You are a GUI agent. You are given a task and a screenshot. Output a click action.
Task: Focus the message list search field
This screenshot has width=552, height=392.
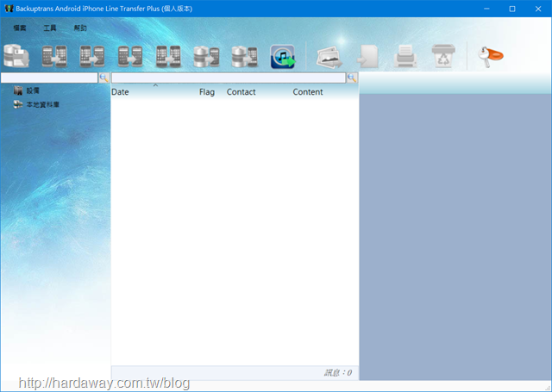[x=229, y=78]
